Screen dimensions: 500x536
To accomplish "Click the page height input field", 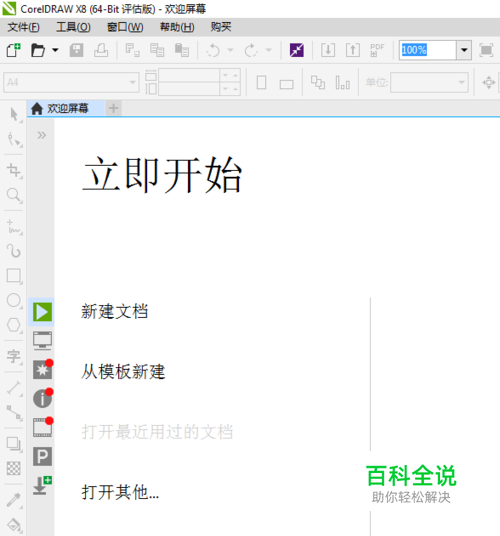I will (189, 89).
